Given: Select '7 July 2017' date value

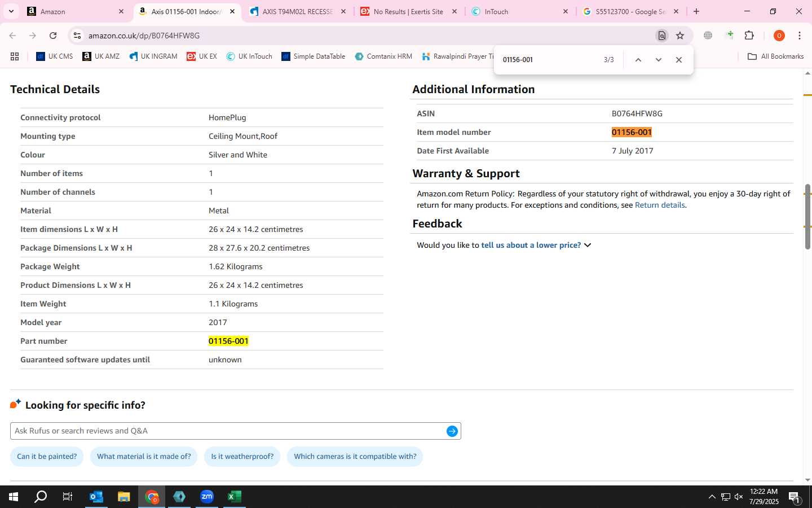Looking at the screenshot, I should pos(633,151).
